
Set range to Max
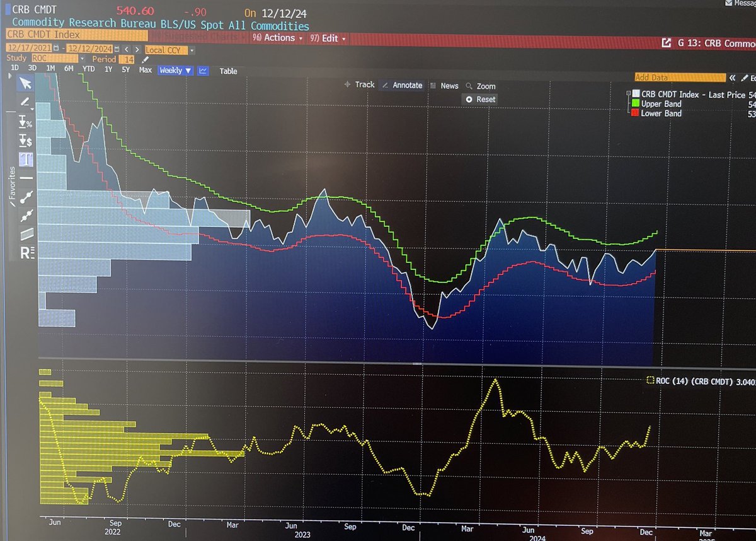pyautogui.click(x=146, y=70)
